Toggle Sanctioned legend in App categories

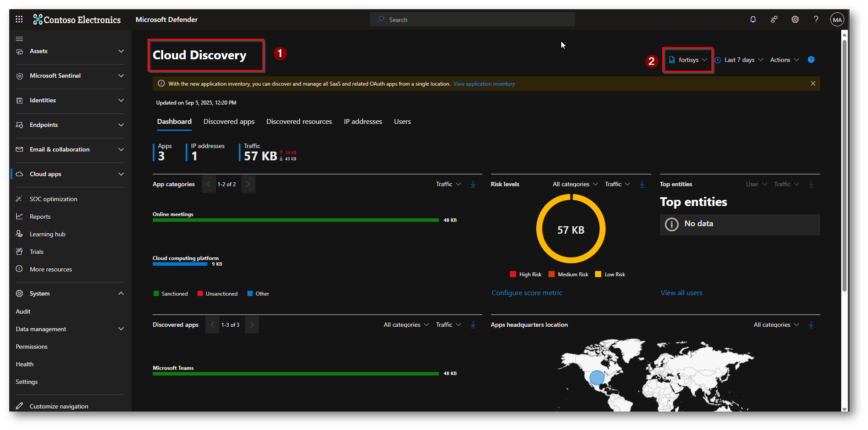pos(171,294)
